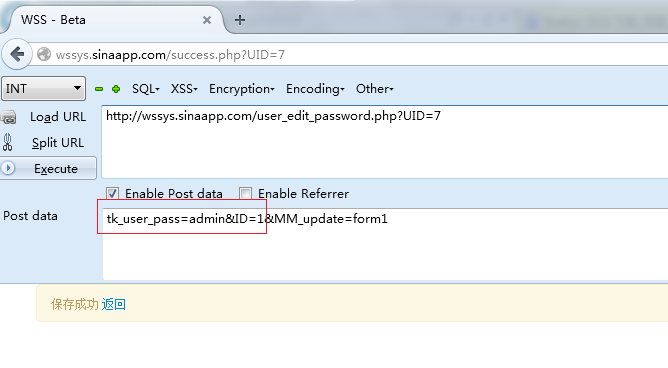Click the green plus icon in HackBar
The image size is (668, 368).
(x=116, y=89)
